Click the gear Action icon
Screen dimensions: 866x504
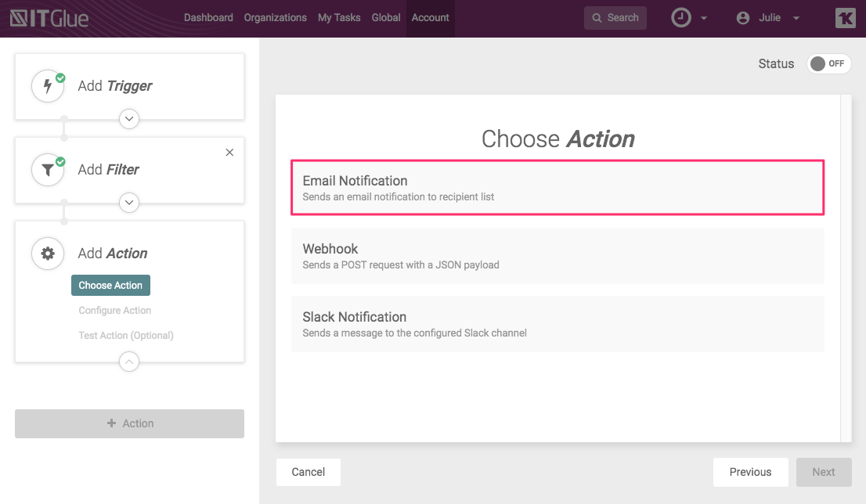[x=48, y=254]
